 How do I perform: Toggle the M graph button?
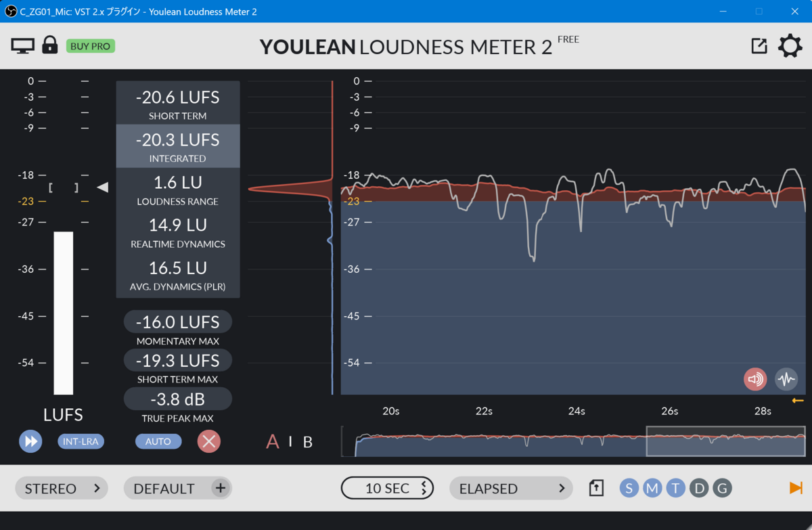652,488
